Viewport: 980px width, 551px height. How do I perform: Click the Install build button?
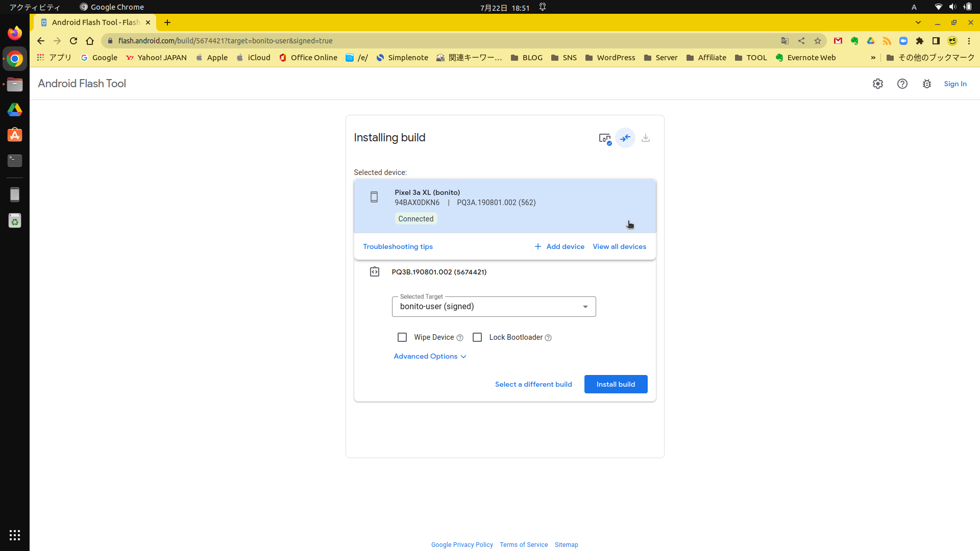(x=616, y=384)
